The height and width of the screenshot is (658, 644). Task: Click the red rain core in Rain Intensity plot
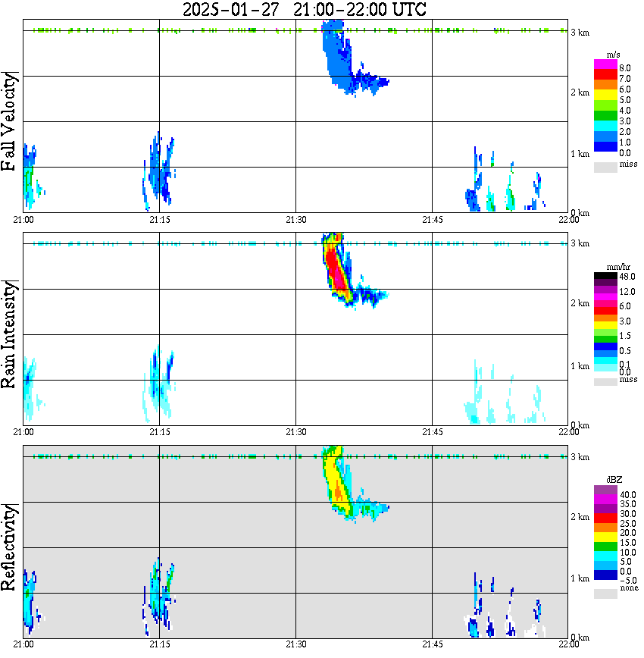pos(336,269)
